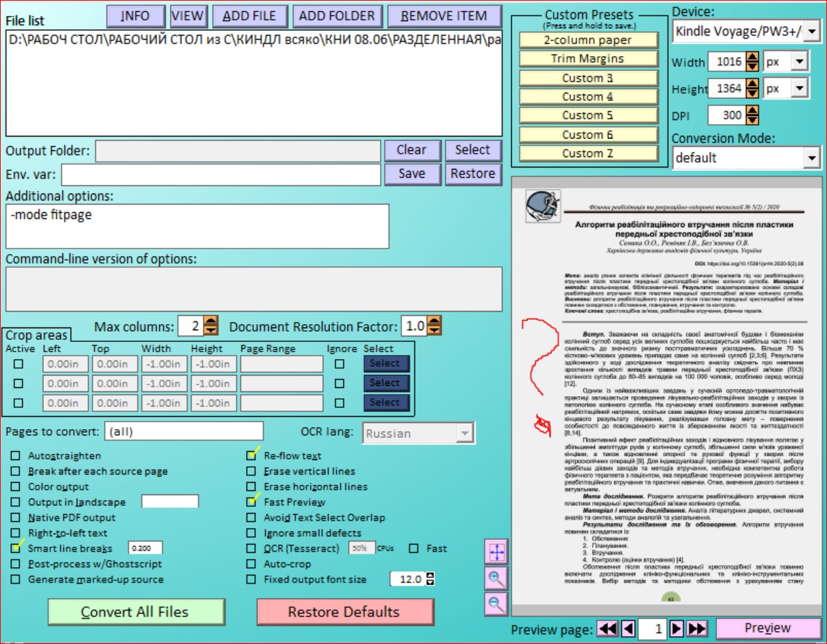
Task: Jump to last preview page
Action: [x=697, y=629]
